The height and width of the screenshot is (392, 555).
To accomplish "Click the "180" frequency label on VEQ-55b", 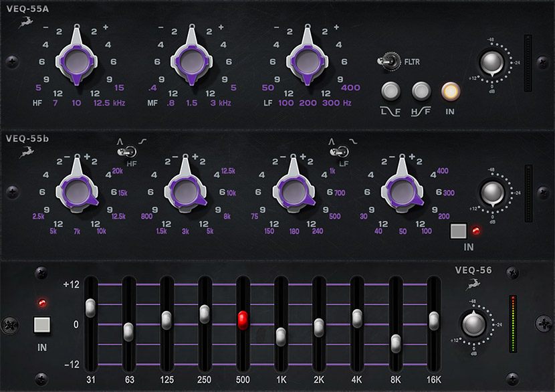I will (x=294, y=231).
